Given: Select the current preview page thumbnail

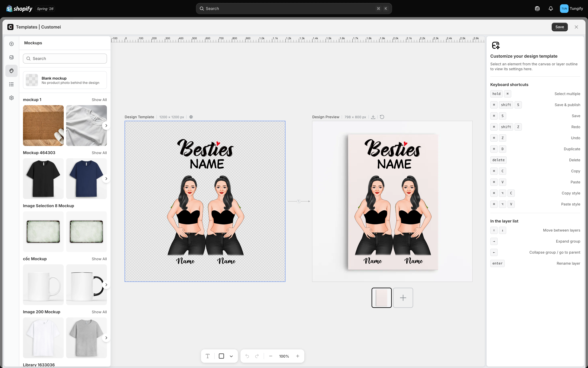Looking at the screenshot, I should [381, 298].
